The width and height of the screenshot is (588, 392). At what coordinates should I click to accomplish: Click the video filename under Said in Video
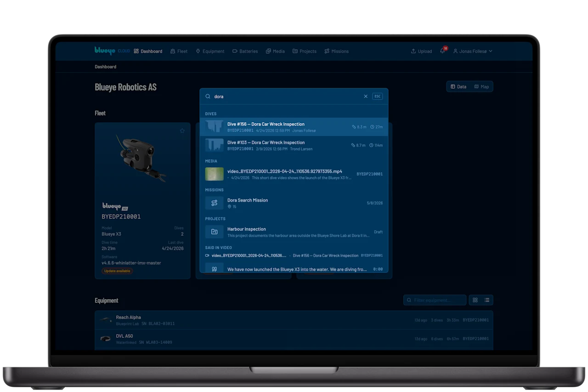point(249,256)
